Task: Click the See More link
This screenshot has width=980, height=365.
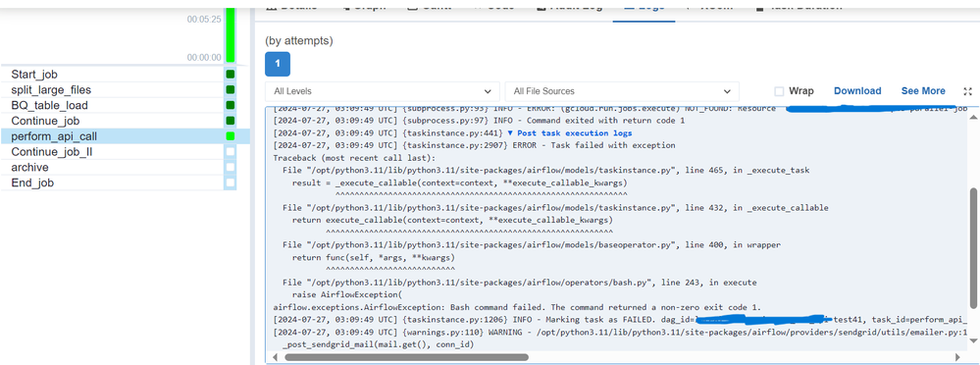Action: click(x=923, y=91)
